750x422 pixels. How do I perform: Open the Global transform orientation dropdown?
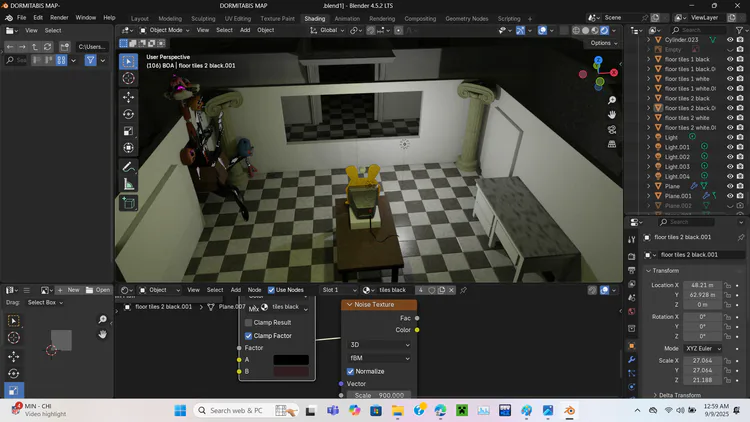tap(327, 30)
